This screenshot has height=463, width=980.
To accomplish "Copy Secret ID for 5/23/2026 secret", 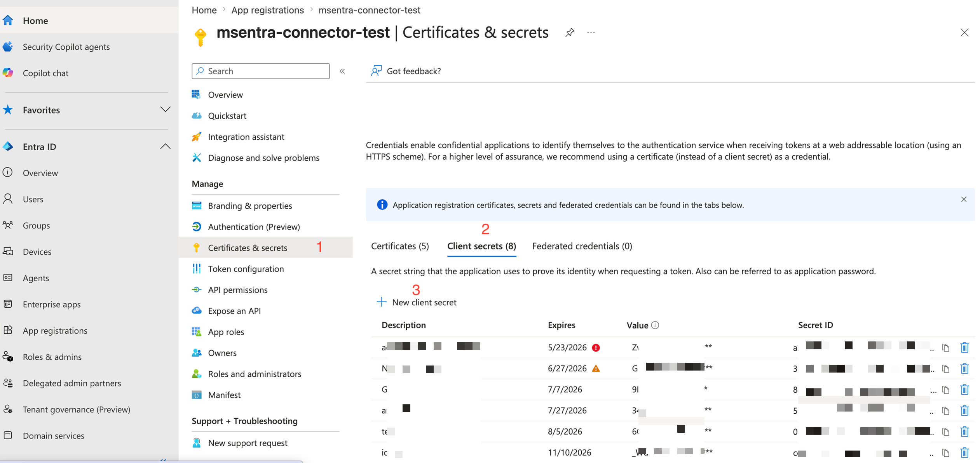I will [x=945, y=348].
